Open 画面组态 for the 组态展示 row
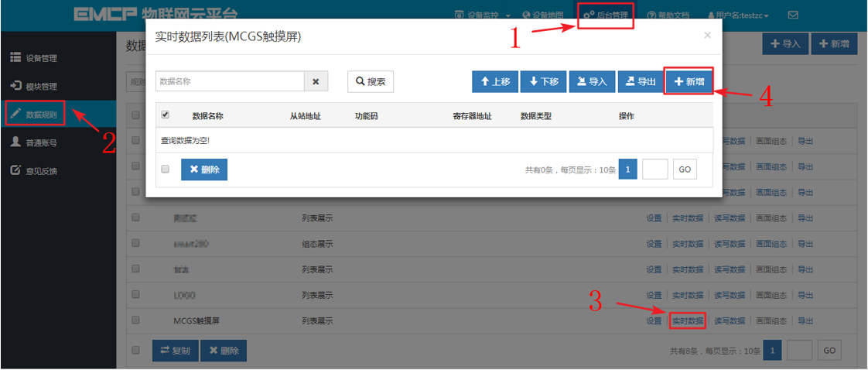The height and width of the screenshot is (370, 868). (771, 244)
